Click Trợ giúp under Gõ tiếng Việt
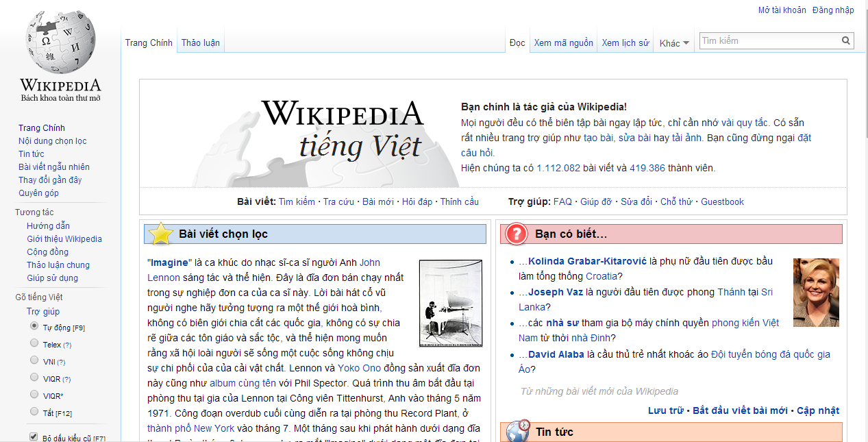Screen dimensions: 868x442 (43, 312)
